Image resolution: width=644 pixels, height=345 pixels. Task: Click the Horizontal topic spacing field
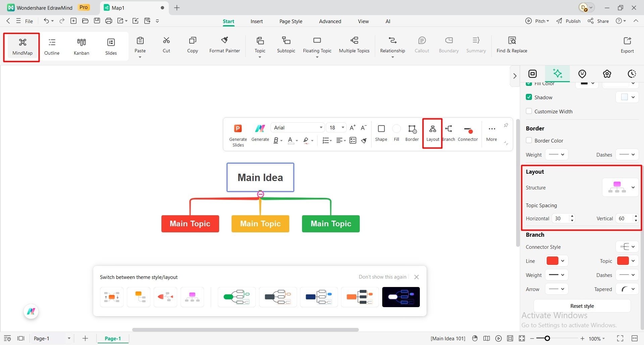tap(563, 218)
